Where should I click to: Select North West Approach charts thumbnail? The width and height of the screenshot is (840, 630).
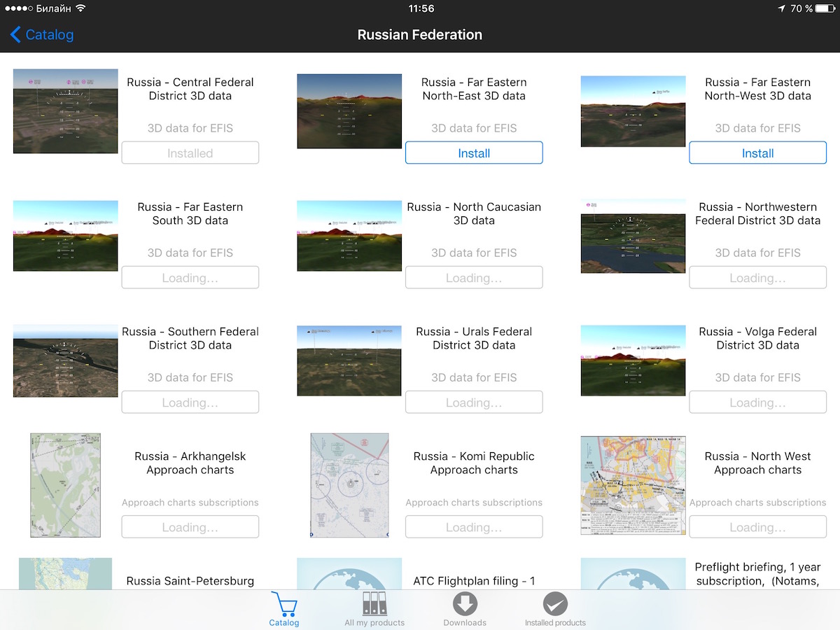pos(633,485)
